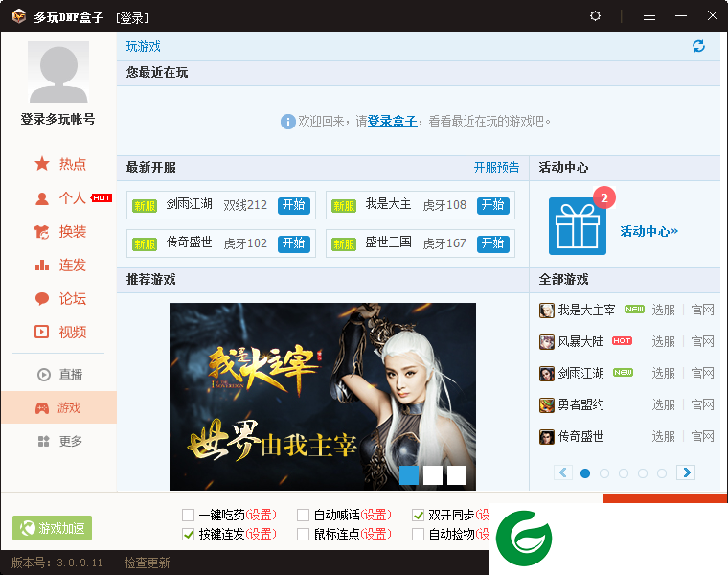This screenshot has width=728, height=575.
Task: Click [登录] in title bar
Action: click(x=132, y=18)
